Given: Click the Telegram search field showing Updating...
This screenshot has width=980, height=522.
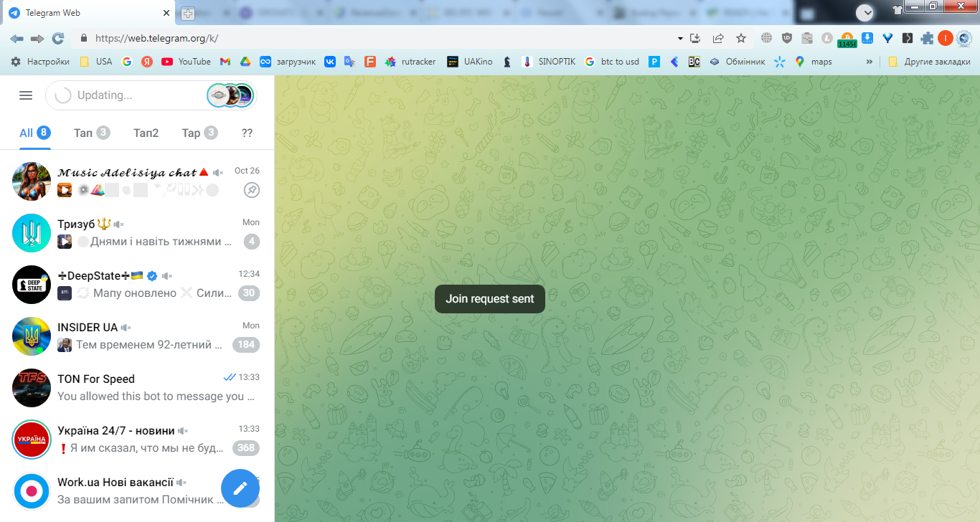Looking at the screenshot, I should click(x=151, y=95).
